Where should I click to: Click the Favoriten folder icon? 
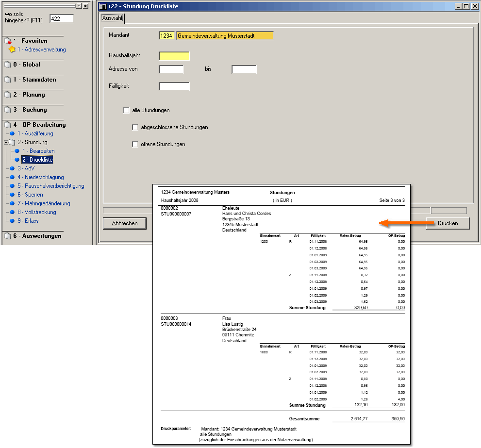7,41
